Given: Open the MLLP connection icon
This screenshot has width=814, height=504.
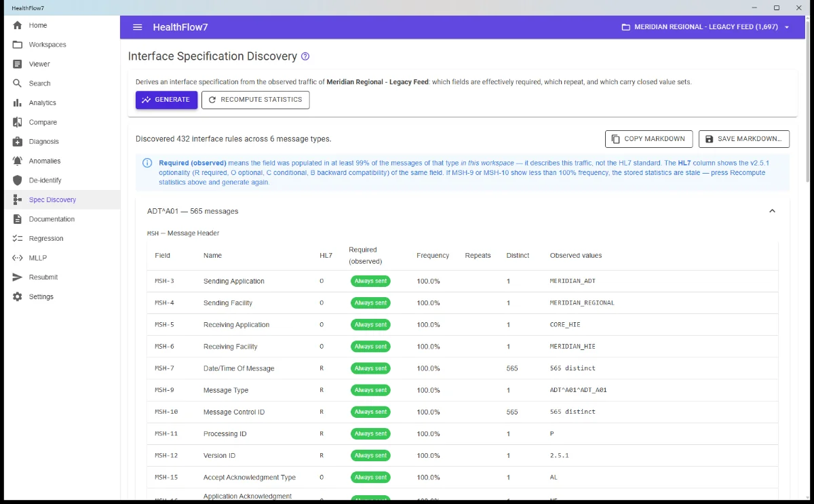Looking at the screenshot, I should click(18, 258).
